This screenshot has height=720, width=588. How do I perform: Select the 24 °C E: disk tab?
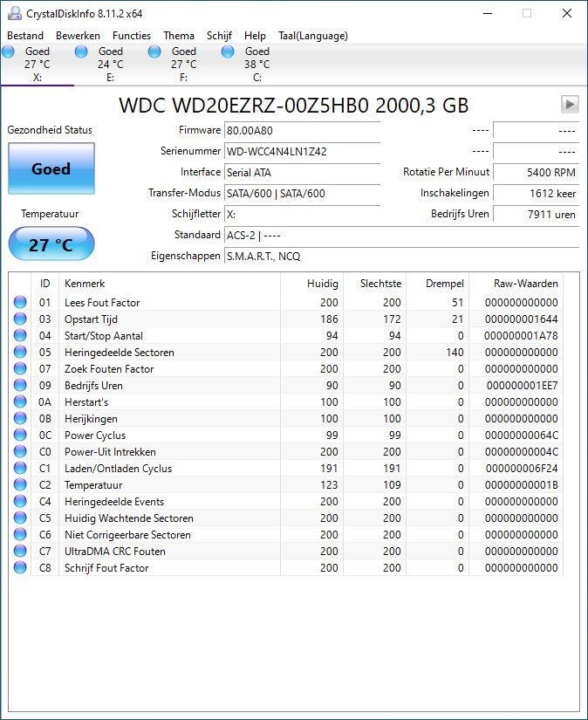click(x=110, y=65)
